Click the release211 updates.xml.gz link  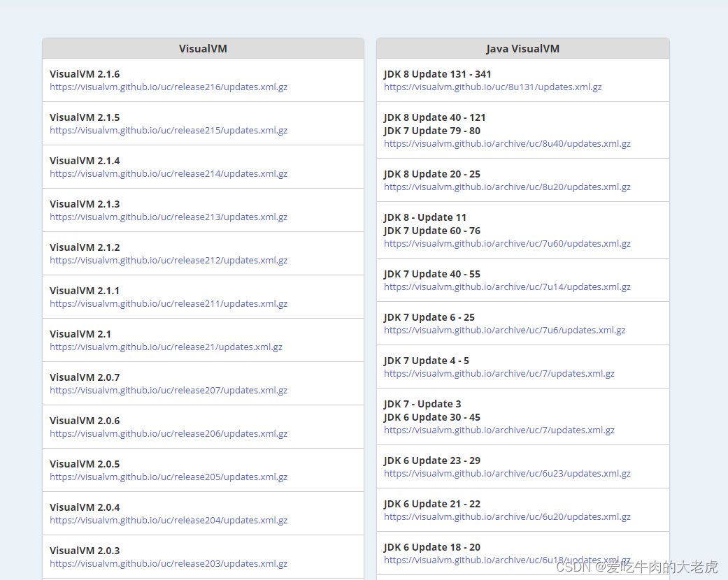[x=169, y=303]
